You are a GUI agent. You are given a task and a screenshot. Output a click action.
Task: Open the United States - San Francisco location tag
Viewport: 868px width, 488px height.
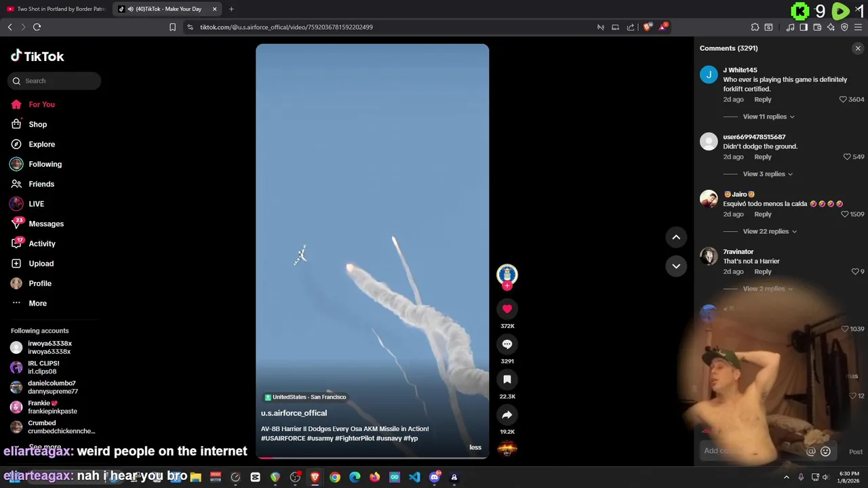(305, 397)
